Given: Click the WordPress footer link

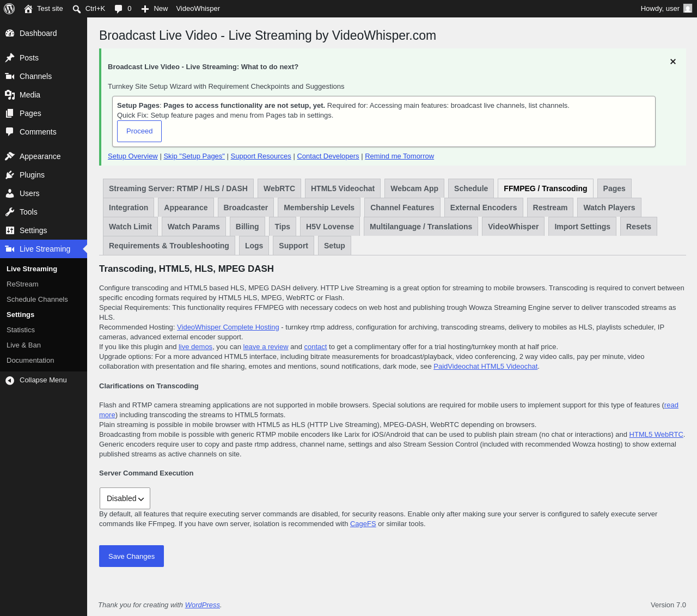Looking at the screenshot, I should pos(203,605).
